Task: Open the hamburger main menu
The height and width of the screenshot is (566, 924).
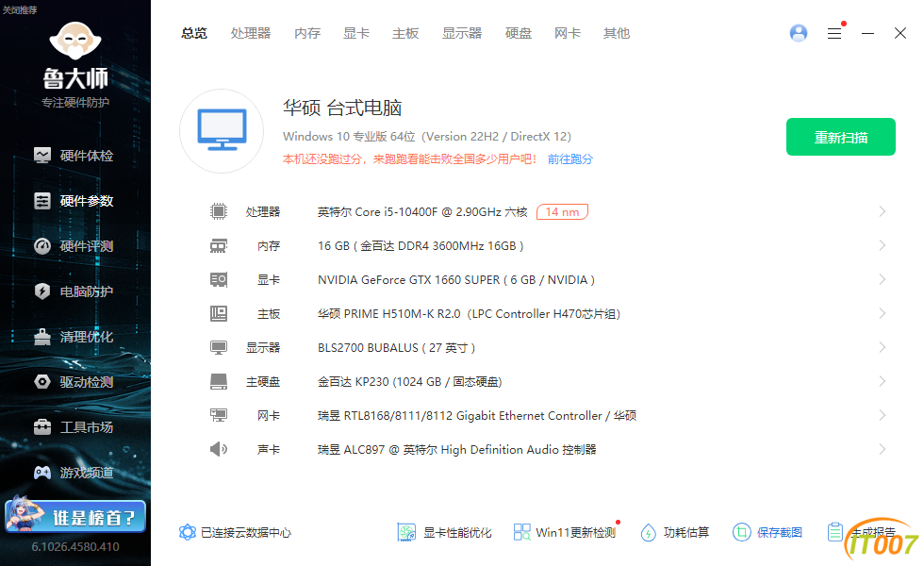Action: (834, 34)
